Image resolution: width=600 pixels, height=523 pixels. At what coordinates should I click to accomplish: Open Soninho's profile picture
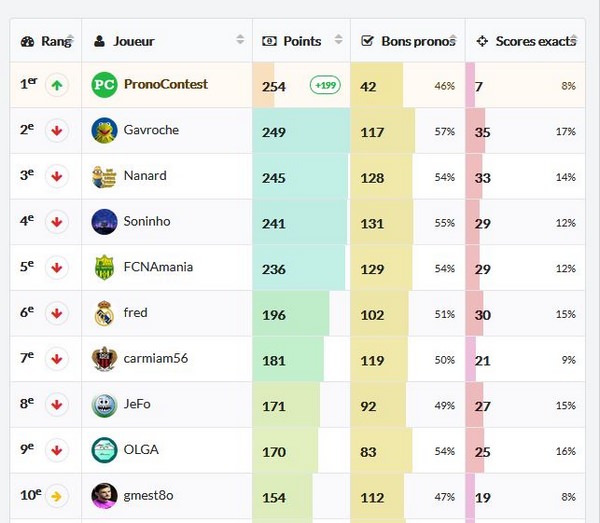pyautogui.click(x=105, y=221)
